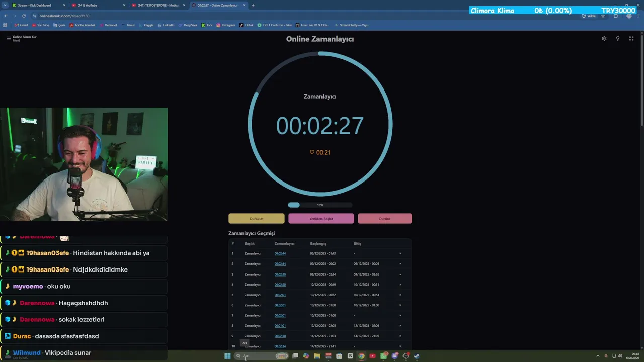Show hidden system tray icons
This screenshot has width=644, height=362.
tap(598, 356)
